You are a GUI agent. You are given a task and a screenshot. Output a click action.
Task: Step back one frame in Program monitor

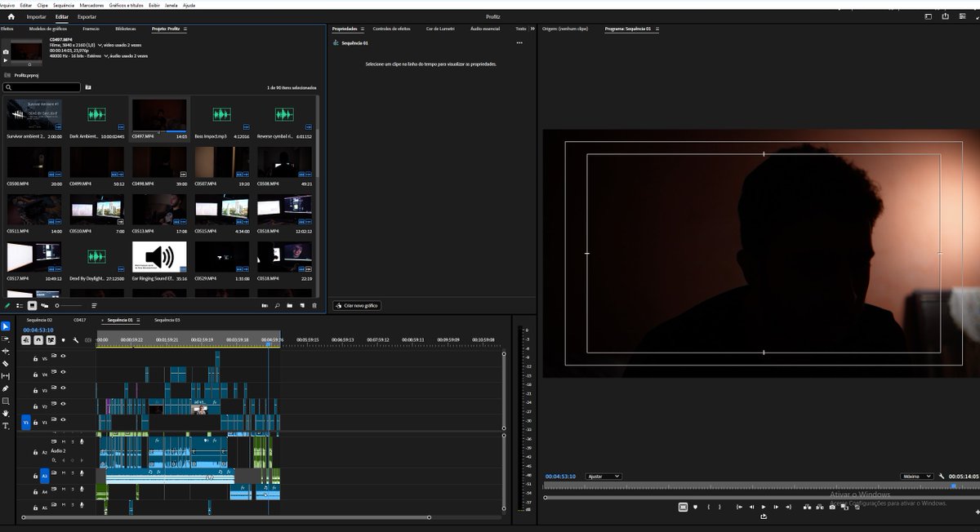tap(751, 507)
